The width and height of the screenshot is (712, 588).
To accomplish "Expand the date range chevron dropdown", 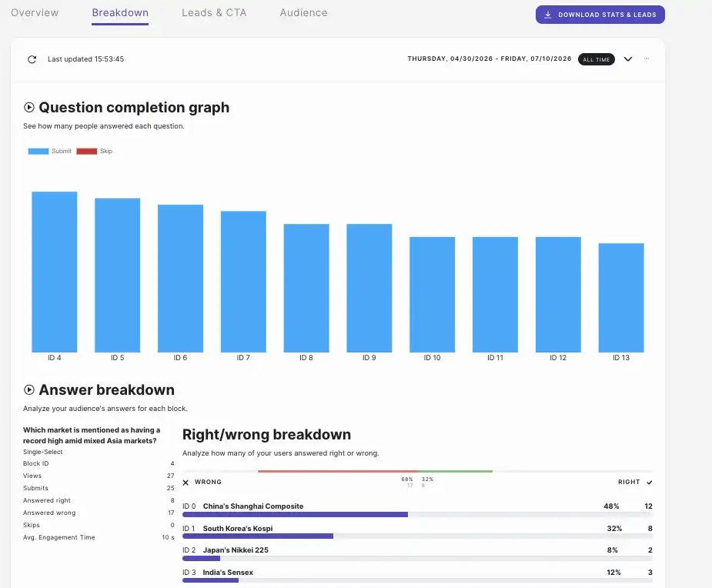I will point(628,59).
